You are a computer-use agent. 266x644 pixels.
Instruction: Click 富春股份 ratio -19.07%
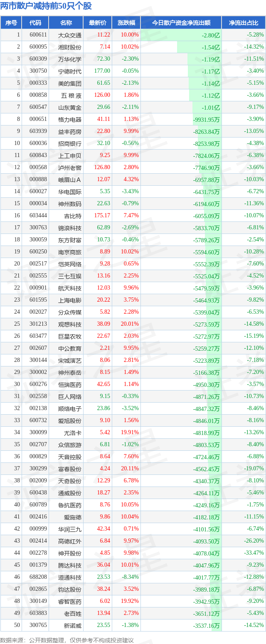tap(254, 469)
